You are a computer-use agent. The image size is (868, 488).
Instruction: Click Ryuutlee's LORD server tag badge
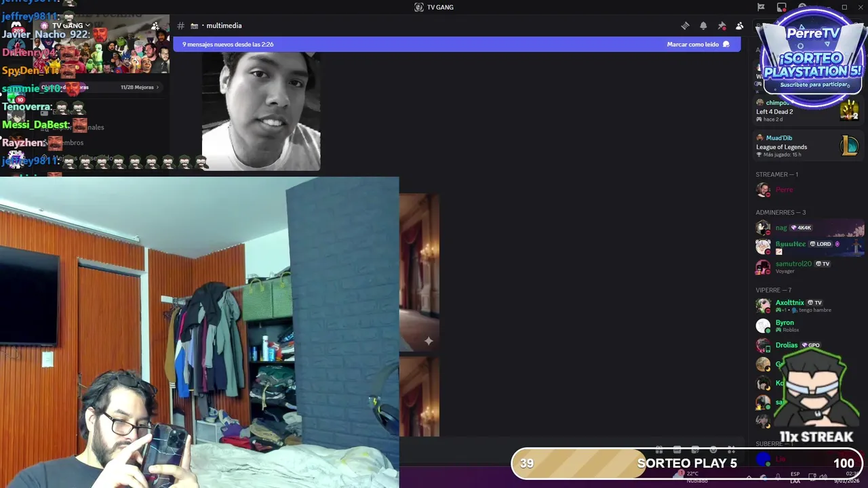(821, 244)
